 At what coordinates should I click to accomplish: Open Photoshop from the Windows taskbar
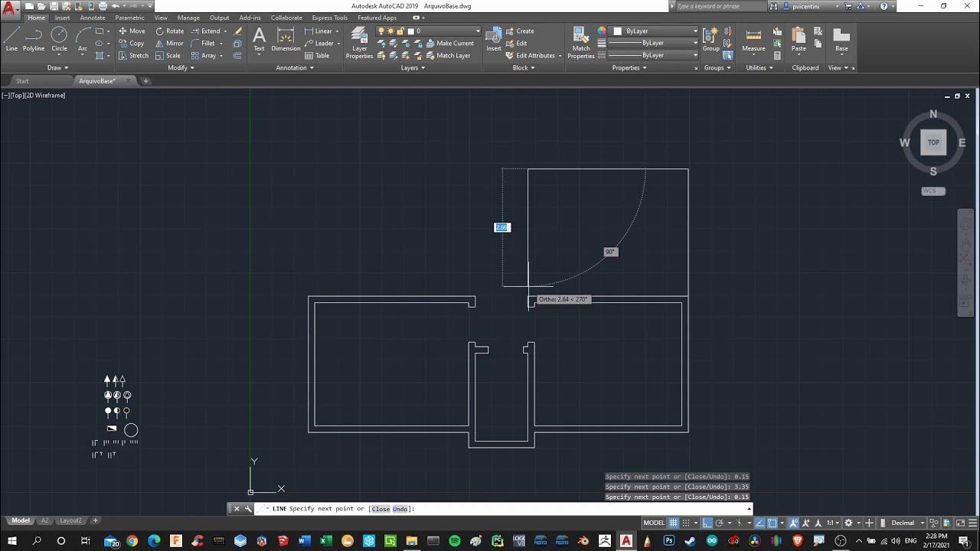tap(668, 541)
